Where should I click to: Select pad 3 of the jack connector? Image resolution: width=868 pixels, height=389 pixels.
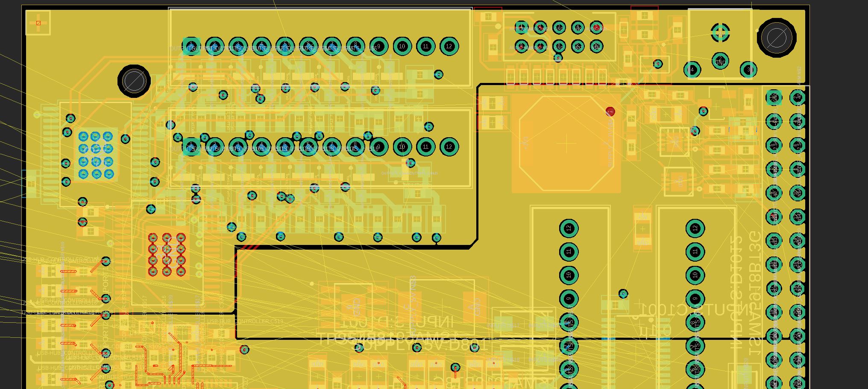748,69
